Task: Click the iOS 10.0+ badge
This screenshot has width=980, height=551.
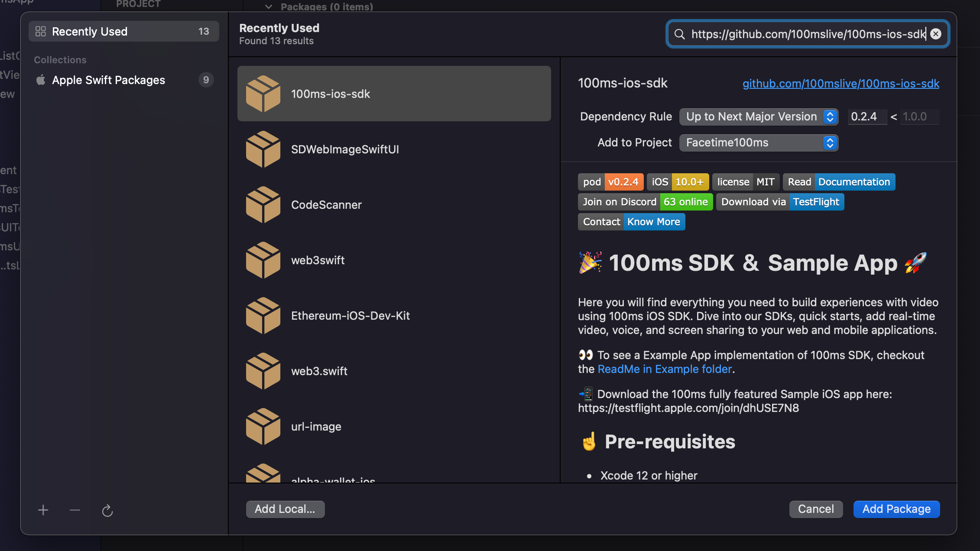Action: coord(678,182)
